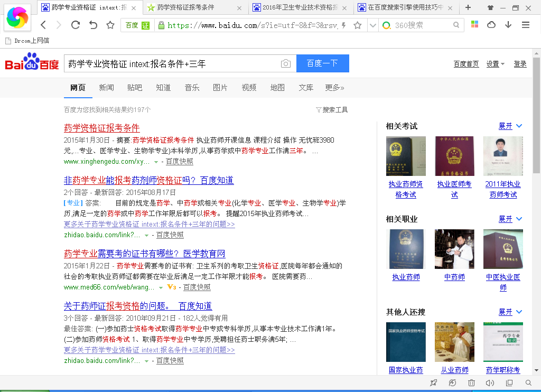Viewport: 541px width, 392px height.
Task: Open result 药学专业需要考的证书有哪些
Action: tap(145, 254)
